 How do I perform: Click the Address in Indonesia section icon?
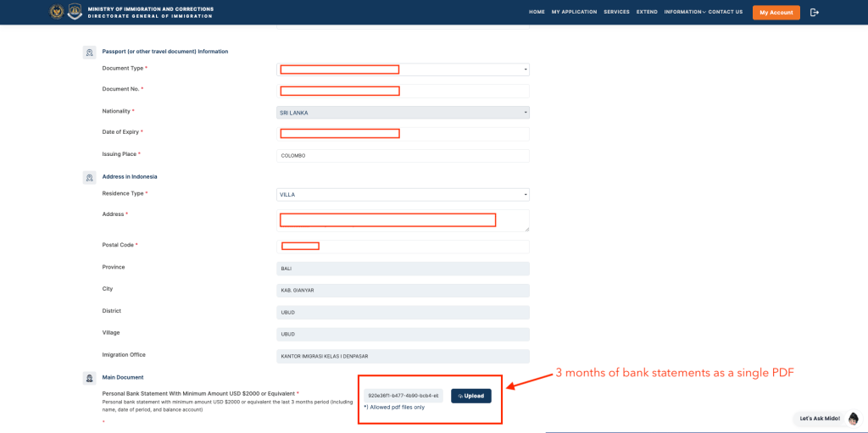89,177
